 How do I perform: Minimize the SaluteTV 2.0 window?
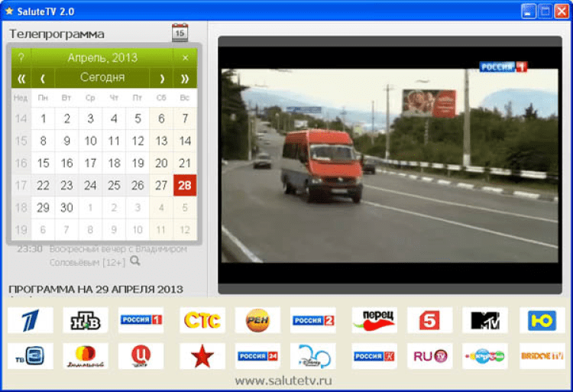click(529, 11)
